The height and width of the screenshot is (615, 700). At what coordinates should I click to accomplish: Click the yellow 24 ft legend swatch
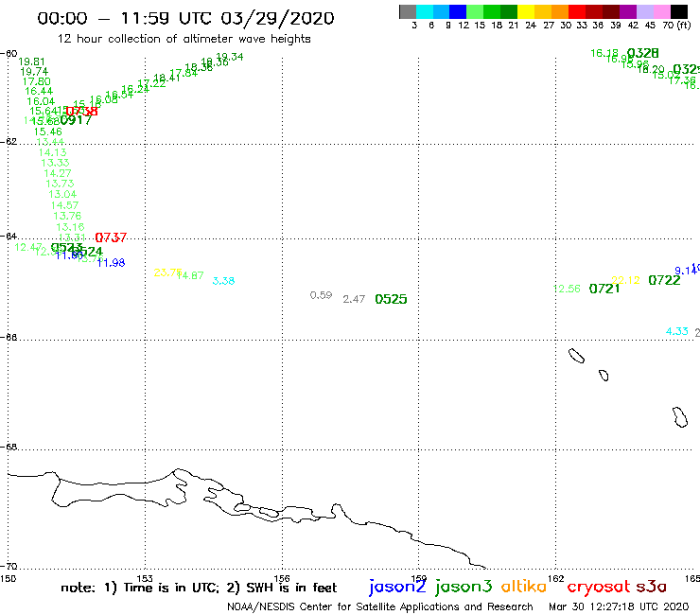pos(526,12)
